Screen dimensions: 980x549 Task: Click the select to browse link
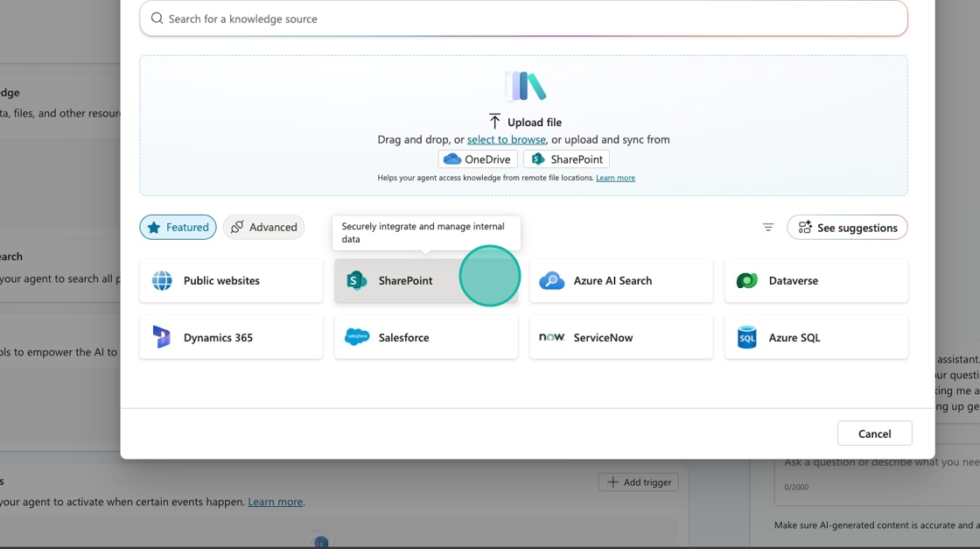(506, 139)
